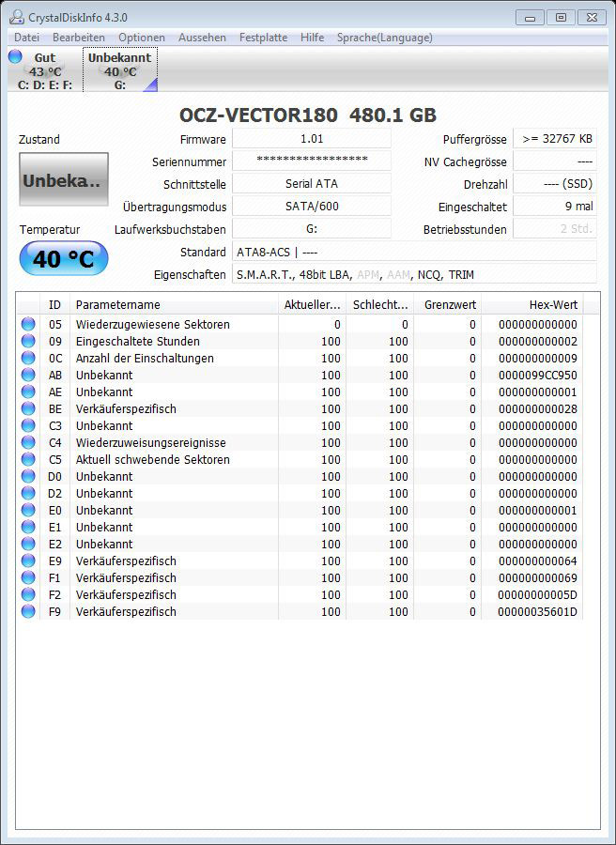
Task: Click the status icon of row E9
Action: coord(28,561)
